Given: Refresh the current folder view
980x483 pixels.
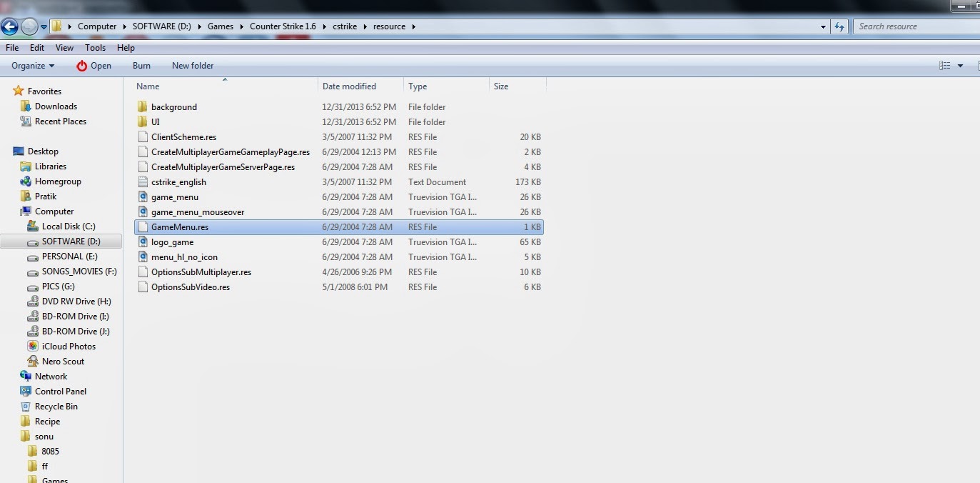Looking at the screenshot, I should point(840,26).
